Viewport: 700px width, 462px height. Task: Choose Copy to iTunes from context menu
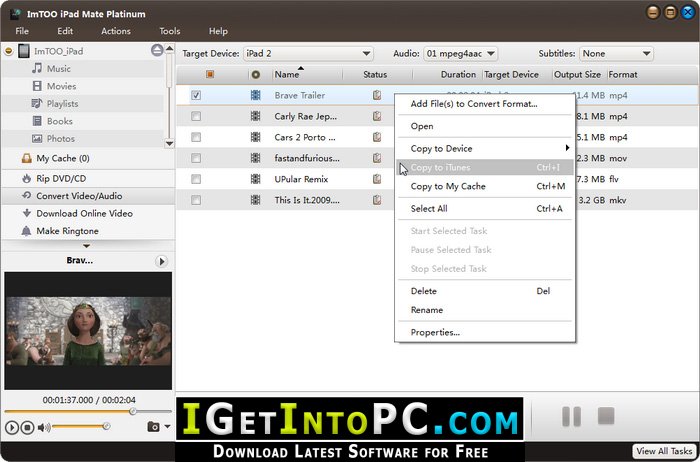[x=485, y=167]
